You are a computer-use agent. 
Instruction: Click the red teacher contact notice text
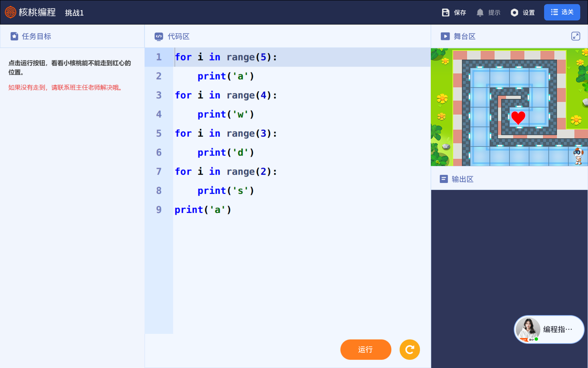point(65,88)
